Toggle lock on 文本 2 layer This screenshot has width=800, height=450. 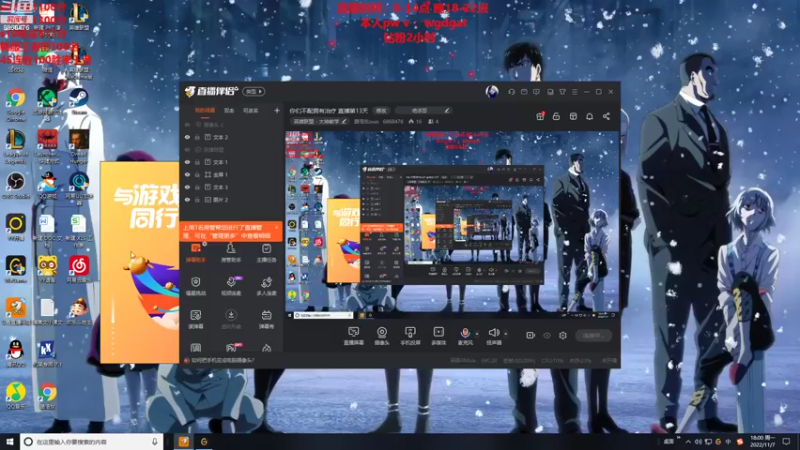[x=197, y=137]
